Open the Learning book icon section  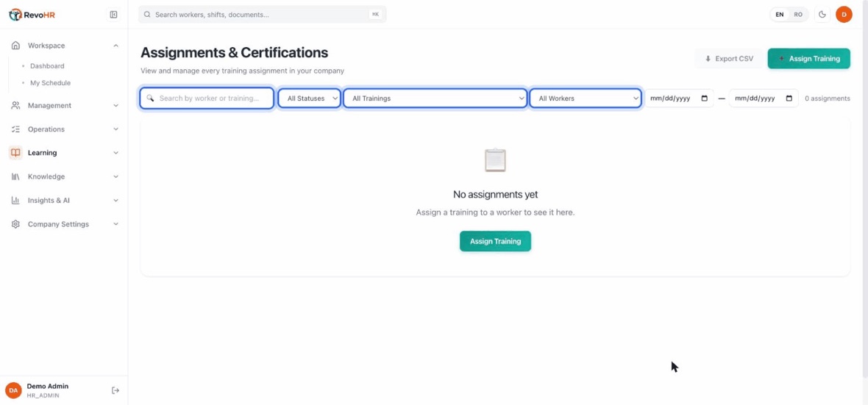[x=15, y=153]
